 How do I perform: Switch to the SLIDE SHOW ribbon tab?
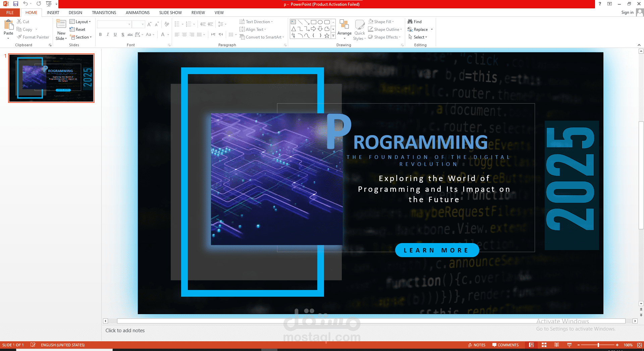click(x=170, y=12)
